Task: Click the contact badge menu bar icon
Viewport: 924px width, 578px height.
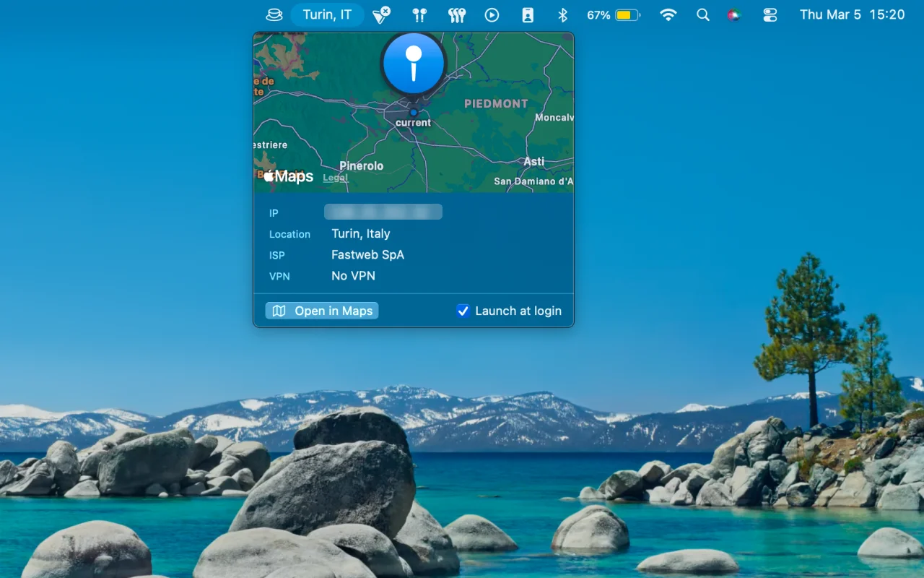Action: coord(528,14)
